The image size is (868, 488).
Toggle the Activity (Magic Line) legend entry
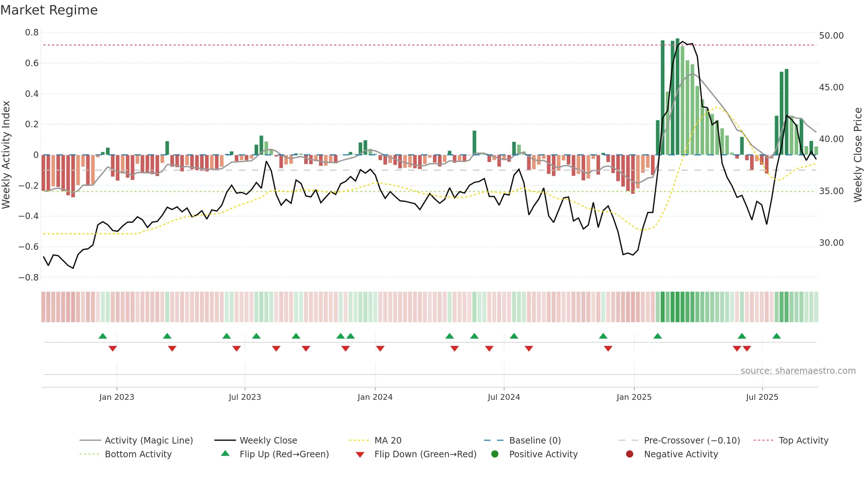(x=136, y=440)
